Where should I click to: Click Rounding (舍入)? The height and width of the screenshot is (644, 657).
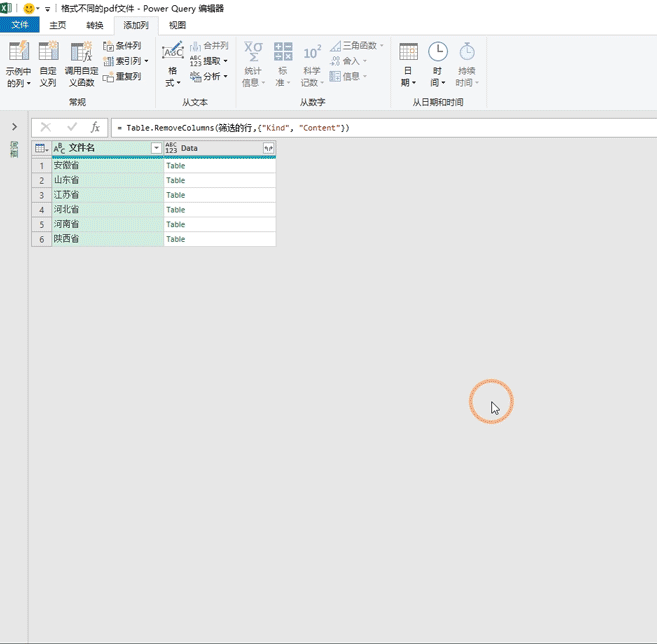pyautogui.click(x=348, y=61)
